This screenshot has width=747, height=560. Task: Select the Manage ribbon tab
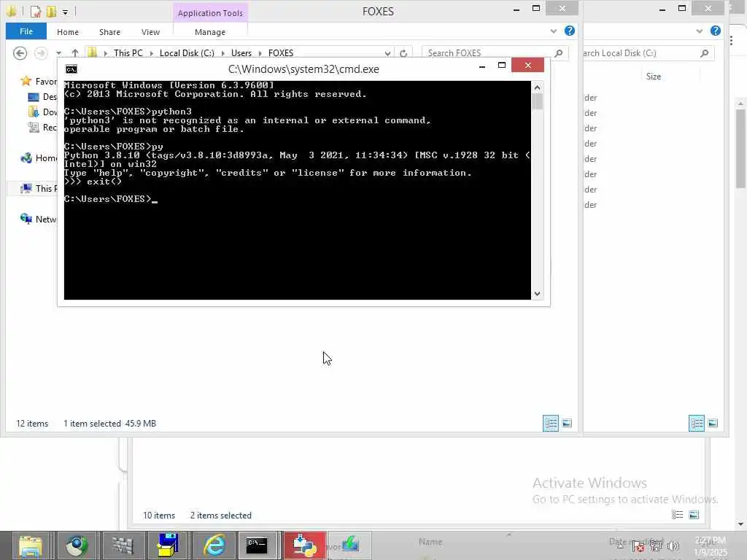click(210, 32)
